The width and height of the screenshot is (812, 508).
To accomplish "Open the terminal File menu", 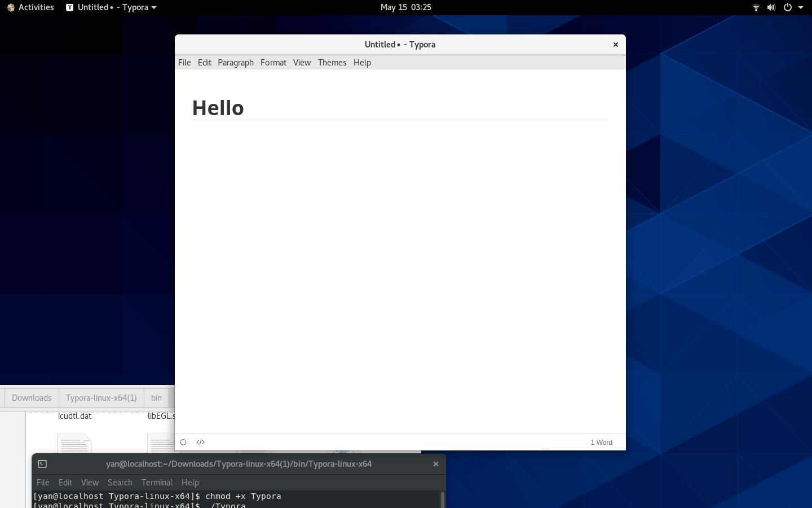I will tap(43, 483).
